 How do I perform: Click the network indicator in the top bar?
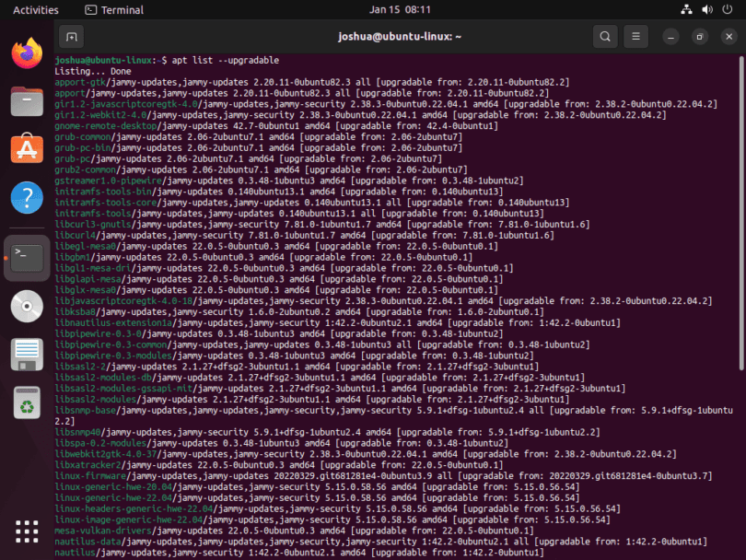pyautogui.click(x=686, y=10)
